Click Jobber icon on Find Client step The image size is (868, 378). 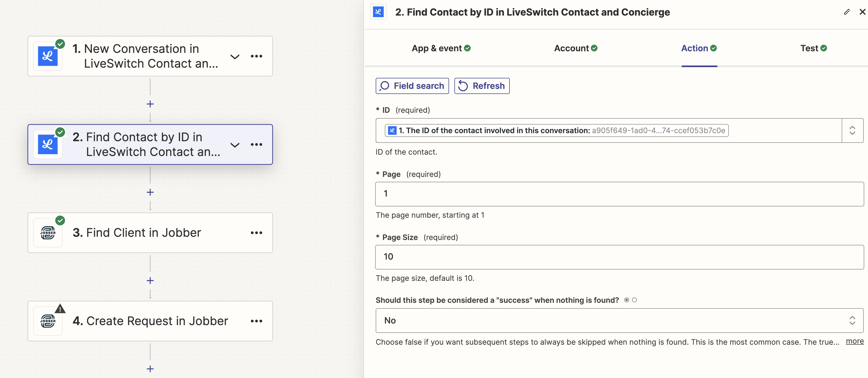pos(48,232)
